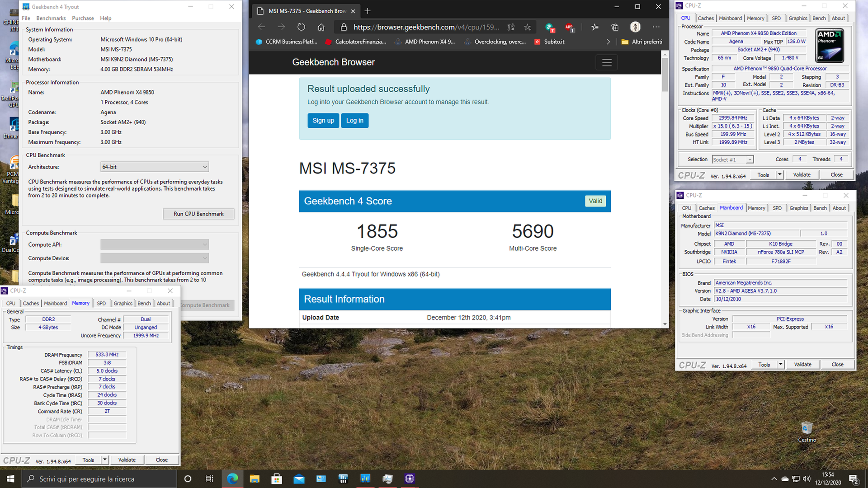
Task: Open the Altri preferiti bookmarks folder
Action: click(642, 42)
